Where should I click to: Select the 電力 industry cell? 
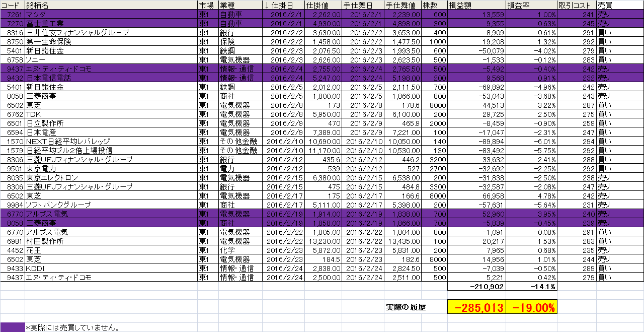pos(240,168)
